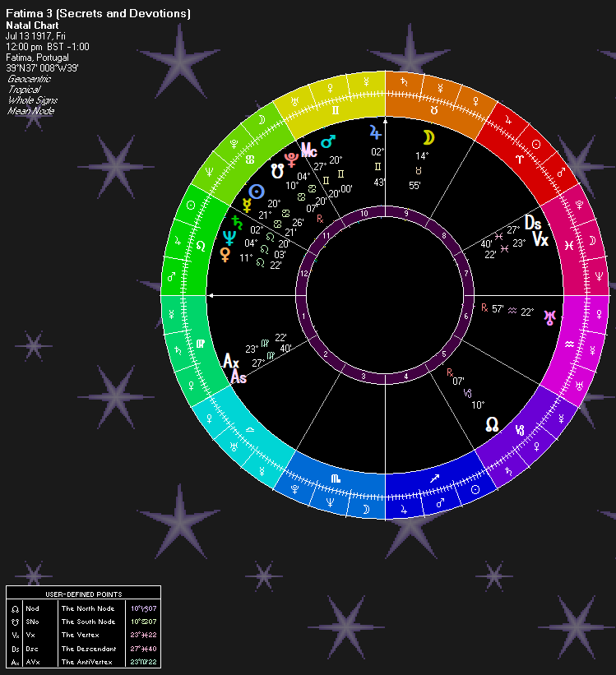Select the yellow crescent Moon glyph inside the wheel
The width and height of the screenshot is (616, 675).
[x=428, y=138]
